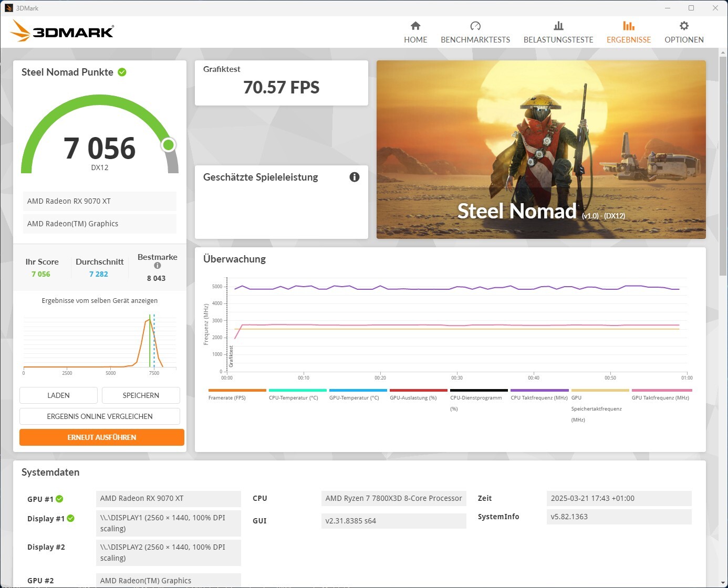
Task: Click the green check next to Display #1
Action: coord(70,518)
